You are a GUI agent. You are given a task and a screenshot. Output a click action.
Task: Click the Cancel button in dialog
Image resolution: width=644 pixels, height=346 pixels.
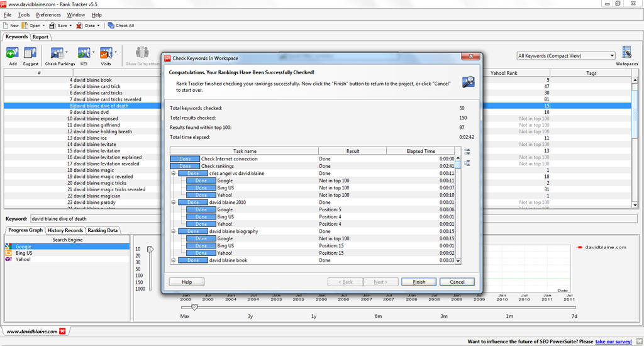point(457,282)
